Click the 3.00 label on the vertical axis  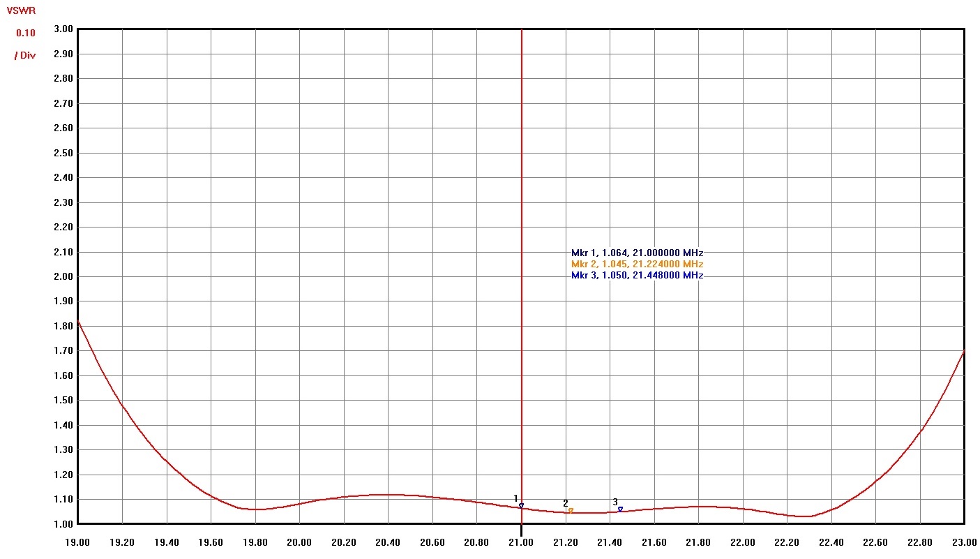click(x=63, y=29)
